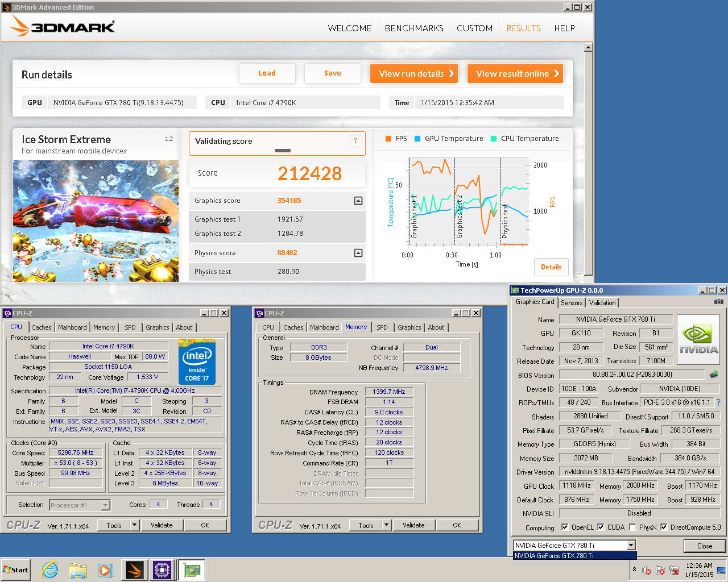This screenshot has height=582, width=728.
Task: Open the GPU selection dropdown in GPU-Z
Action: (x=631, y=545)
